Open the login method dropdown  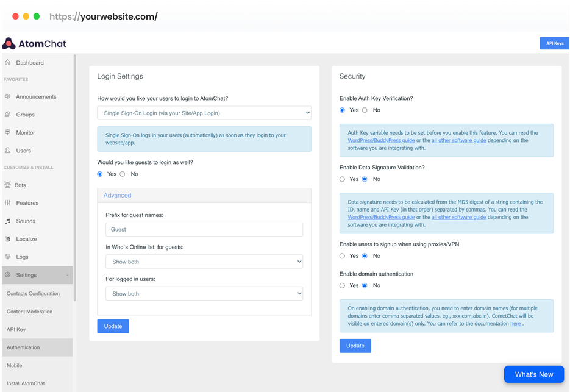(x=204, y=113)
